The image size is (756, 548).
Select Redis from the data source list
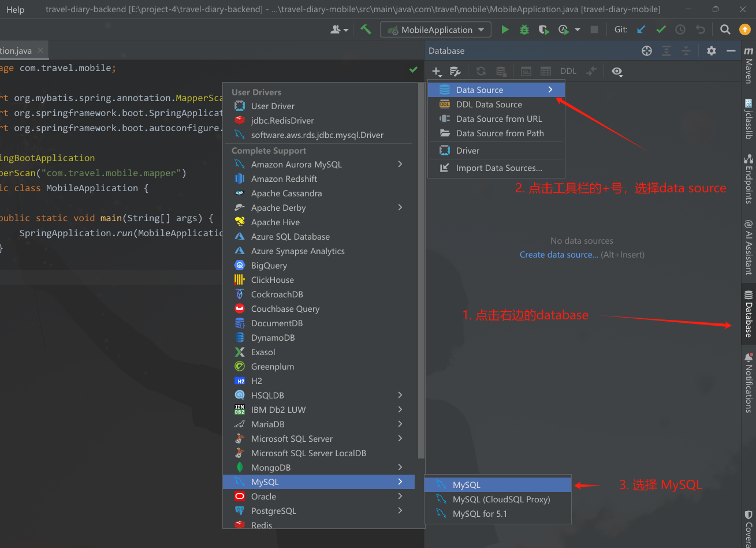point(319,525)
